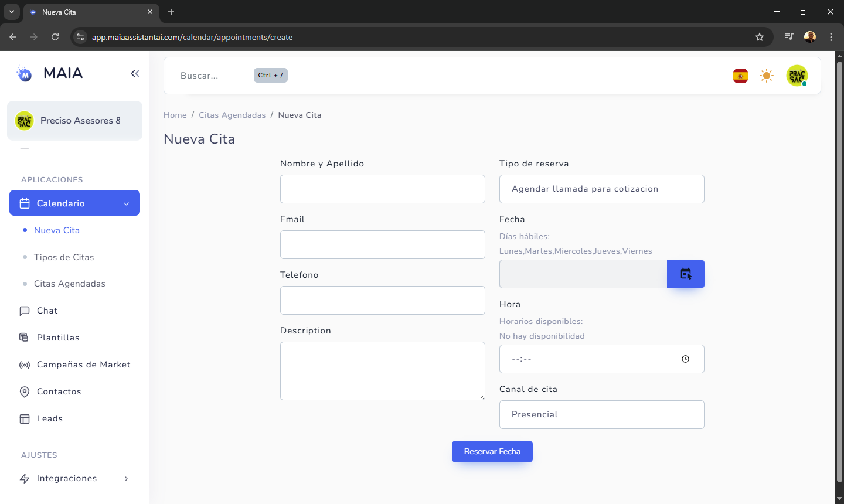
Task: Focus the Nombre y Apellido field
Action: pos(382,189)
